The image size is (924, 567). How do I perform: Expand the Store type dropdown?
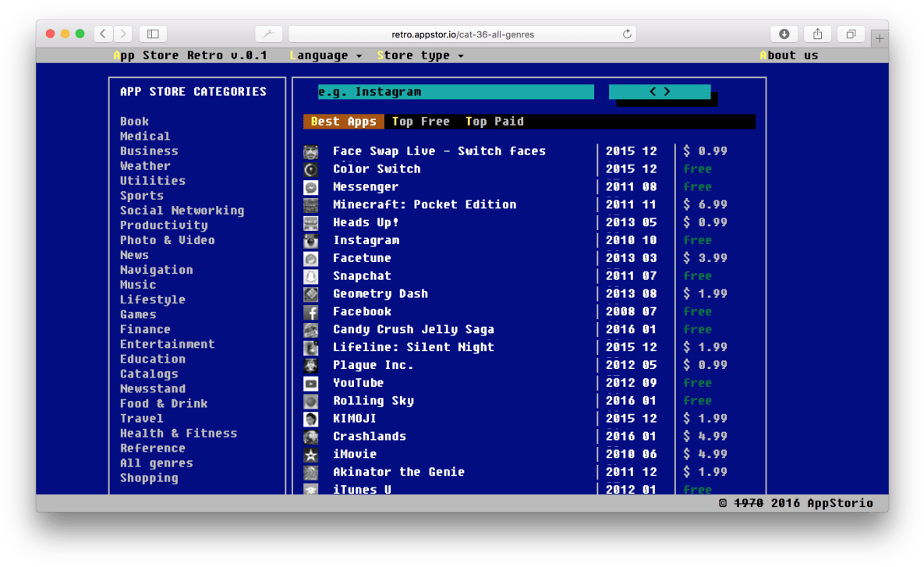click(x=420, y=55)
